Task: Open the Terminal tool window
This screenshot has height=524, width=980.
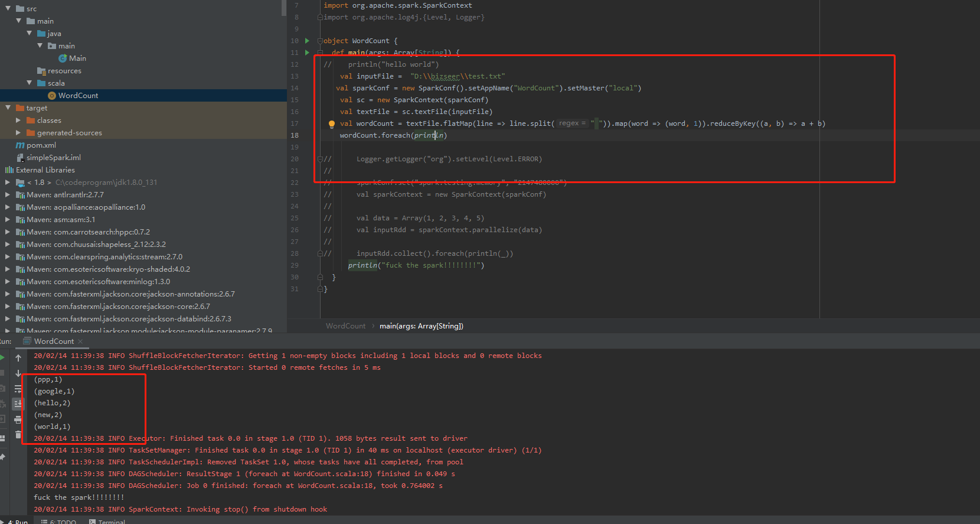Action: (x=107, y=522)
